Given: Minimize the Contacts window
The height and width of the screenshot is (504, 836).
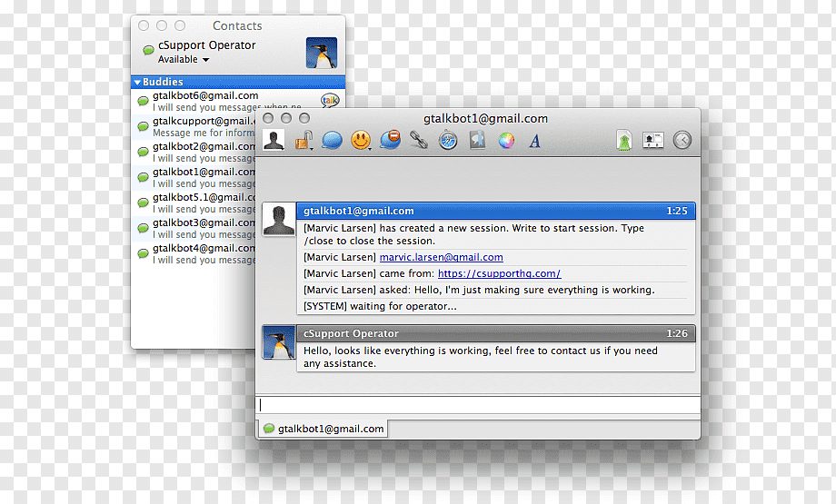Looking at the screenshot, I should pyautogui.click(x=162, y=25).
